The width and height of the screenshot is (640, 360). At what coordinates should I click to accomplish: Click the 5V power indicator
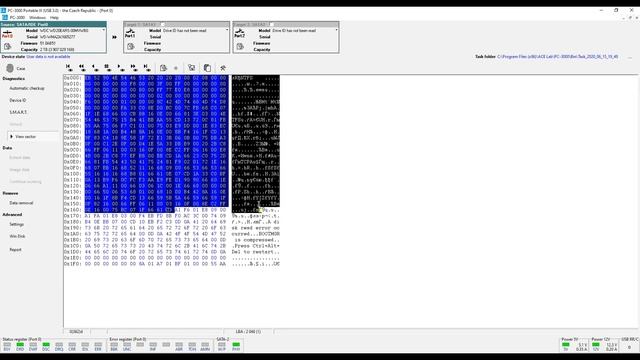click(566, 347)
